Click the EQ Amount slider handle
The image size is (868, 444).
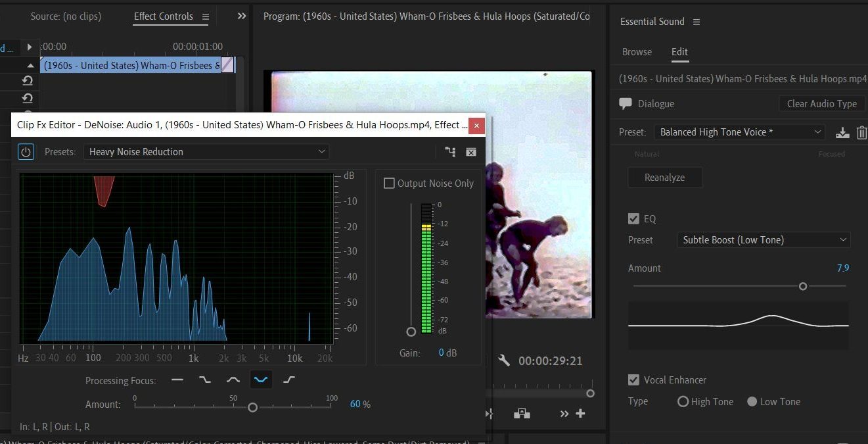pyautogui.click(x=803, y=286)
